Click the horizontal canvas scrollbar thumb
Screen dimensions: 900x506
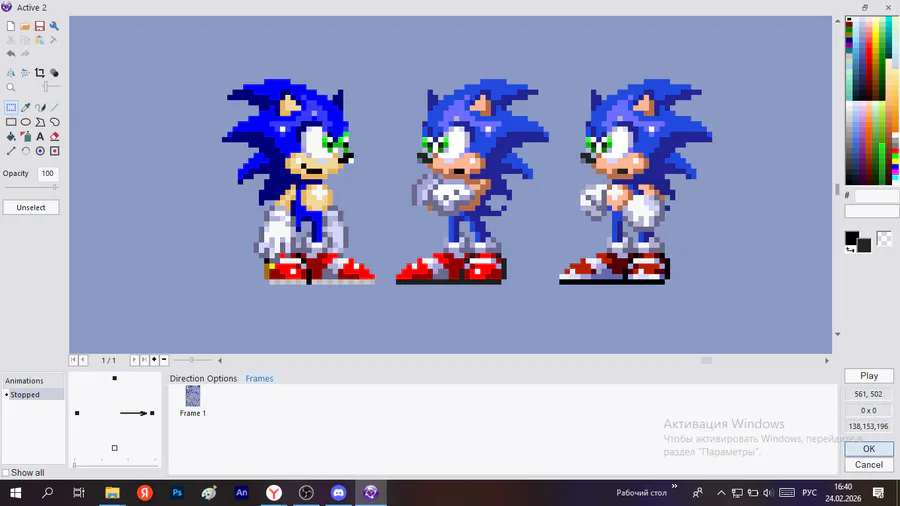pos(707,360)
